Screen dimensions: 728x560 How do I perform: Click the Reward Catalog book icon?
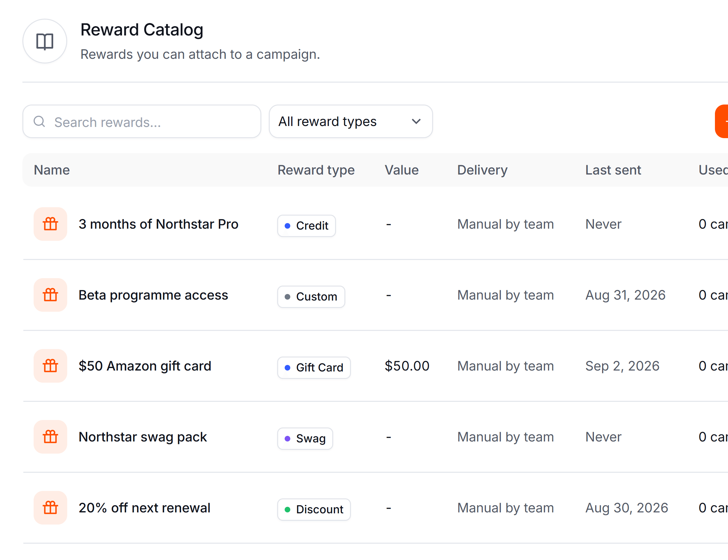pos(45,41)
